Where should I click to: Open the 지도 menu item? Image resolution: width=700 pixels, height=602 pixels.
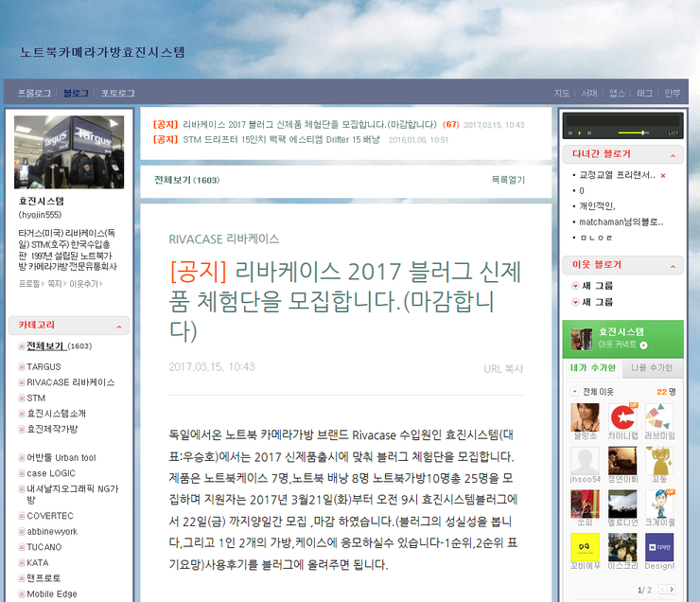(x=562, y=93)
